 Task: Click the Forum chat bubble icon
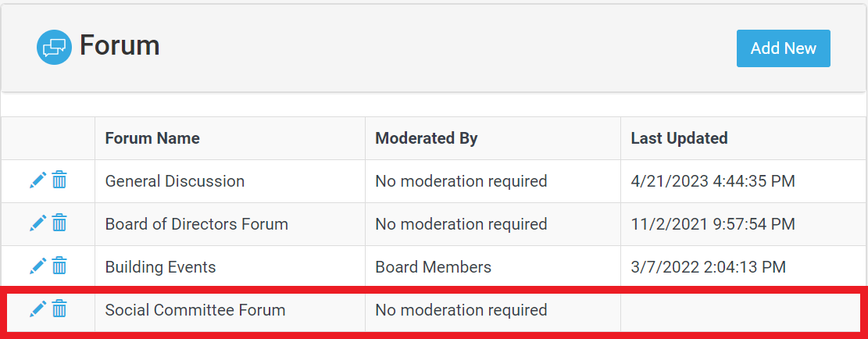coord(54,48)
